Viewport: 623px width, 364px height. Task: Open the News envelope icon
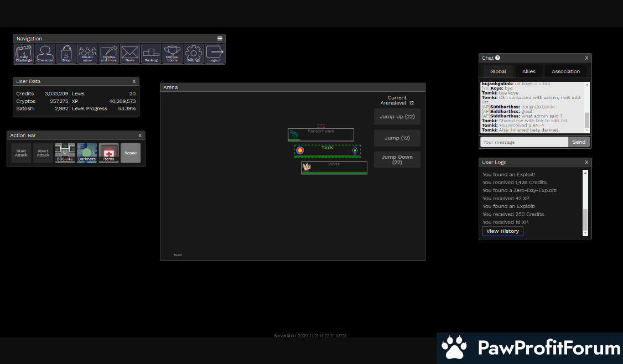pyautogui.click(x=129, y=54)
